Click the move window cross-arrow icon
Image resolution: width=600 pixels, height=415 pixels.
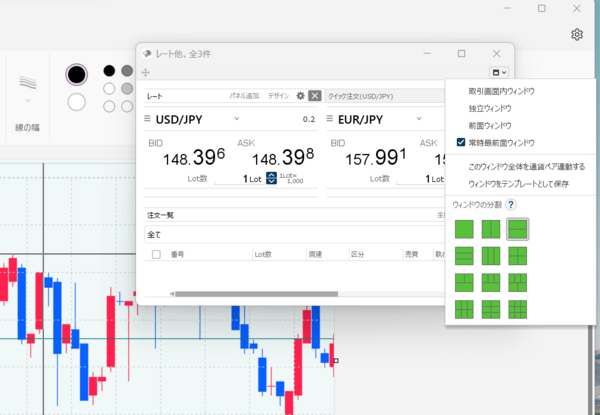click(146, 73)
